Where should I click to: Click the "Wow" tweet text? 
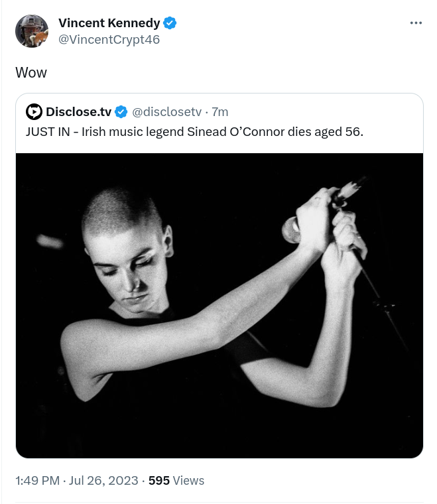point(31,72)
